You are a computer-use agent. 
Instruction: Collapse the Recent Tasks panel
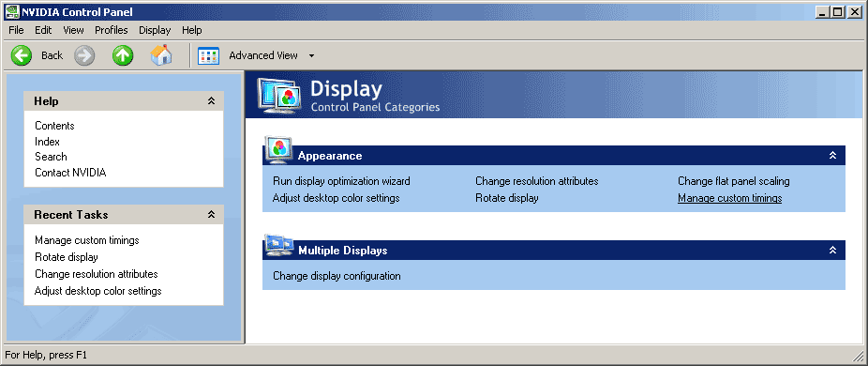click(211, 214)
